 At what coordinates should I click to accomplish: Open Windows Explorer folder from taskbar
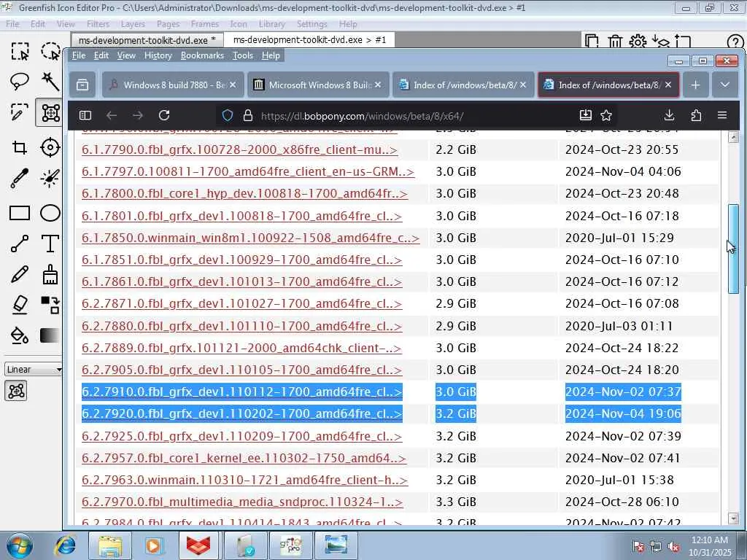[x=110, y=545]
